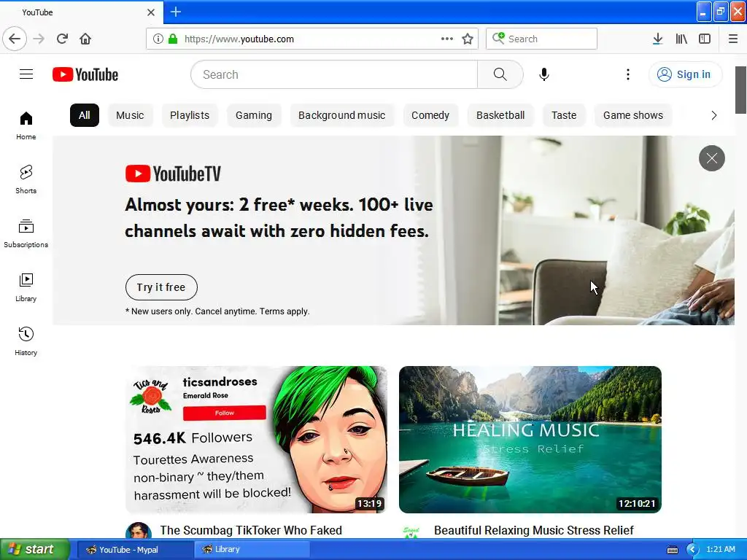Select the Taste filter chip
The image size is (747, 560).
coord(564,115)
